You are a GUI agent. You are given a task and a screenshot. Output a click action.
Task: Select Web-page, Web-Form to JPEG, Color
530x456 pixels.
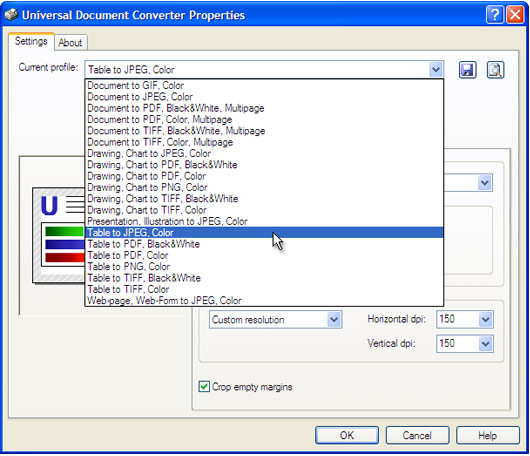(x=264, y=301)
